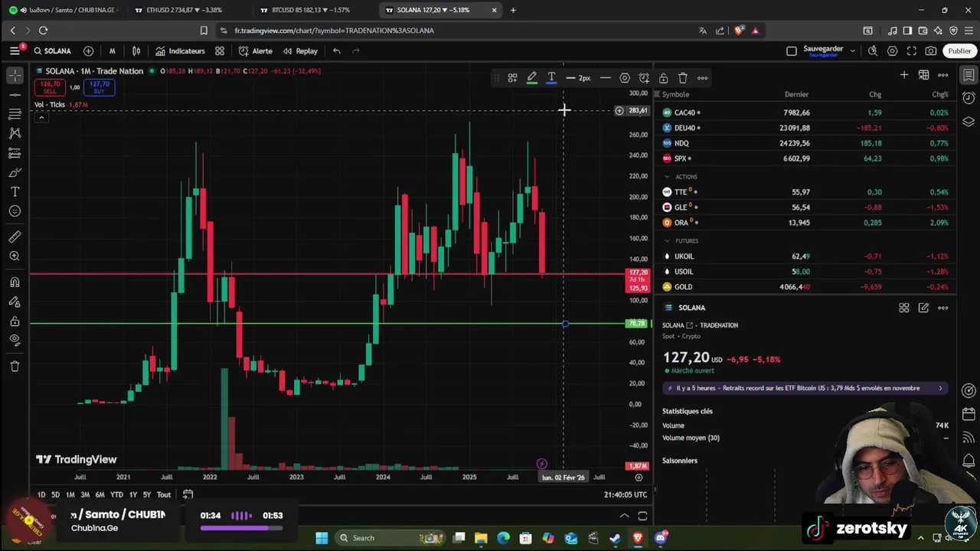The width and height of the screenshot is (980, 551).
Task: Select the ruler measure tool
Action: coord(15,237)
